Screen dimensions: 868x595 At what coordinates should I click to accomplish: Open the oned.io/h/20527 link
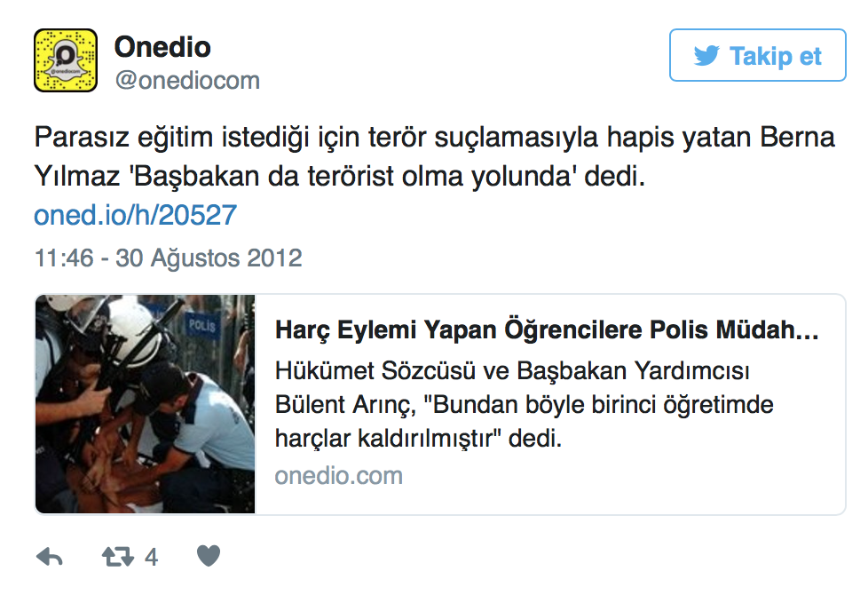136,215
